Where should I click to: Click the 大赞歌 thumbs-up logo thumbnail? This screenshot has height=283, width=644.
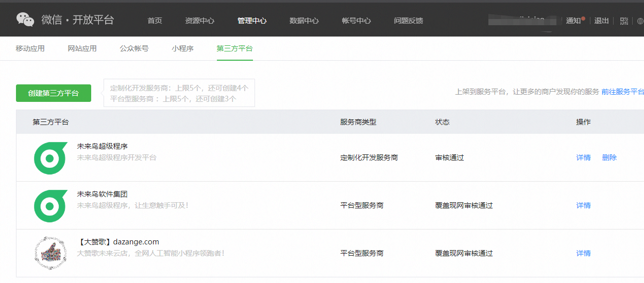50,253
